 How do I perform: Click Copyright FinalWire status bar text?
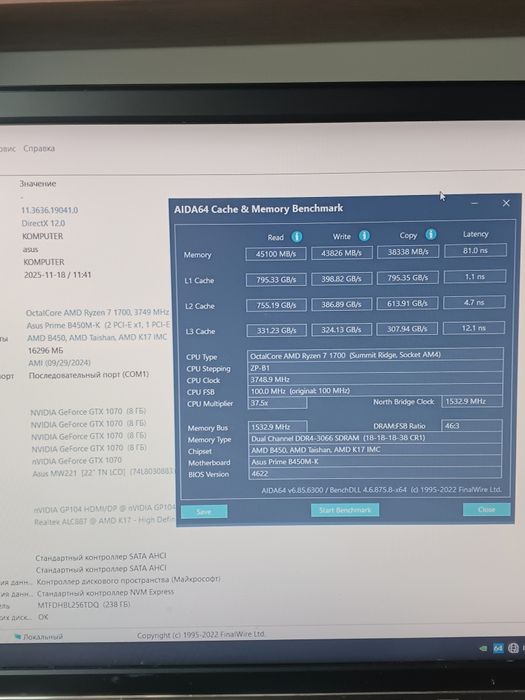click(201, 634)
